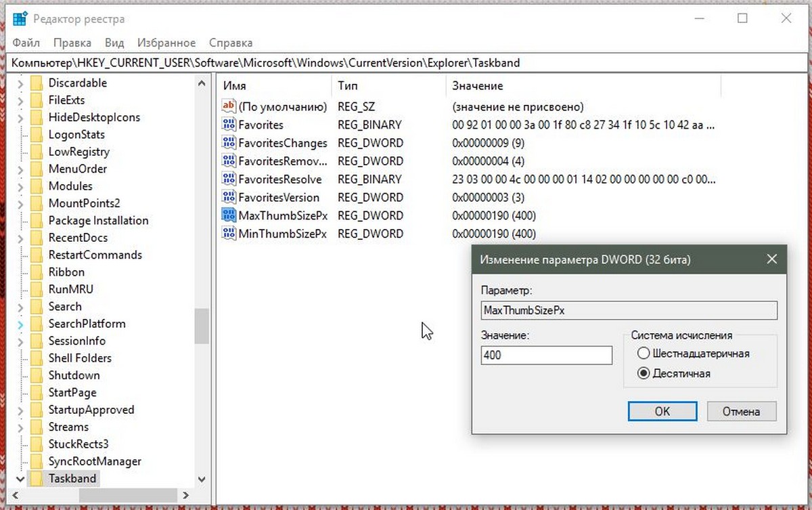Click the tree vertical scrollbar thumb
812x510 pixels.
(202, 326)
